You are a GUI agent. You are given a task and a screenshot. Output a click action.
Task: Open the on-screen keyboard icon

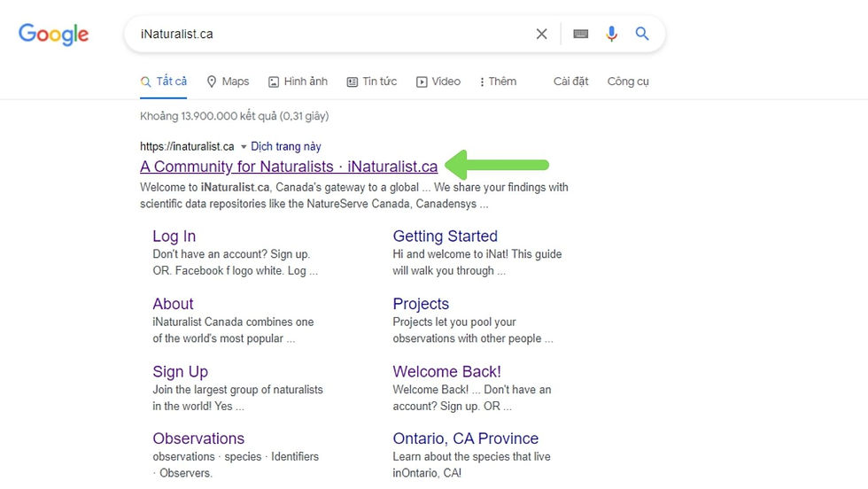(x=581, y=34)
